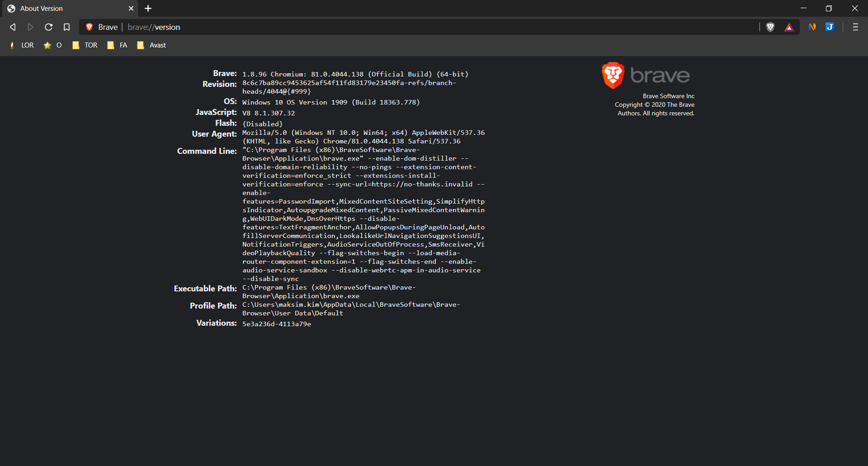Image resolution: width=868 pixels, height=466 pixels.
Task: Click the version text 1.8.96 Chromium
Action: coord(355,74)
